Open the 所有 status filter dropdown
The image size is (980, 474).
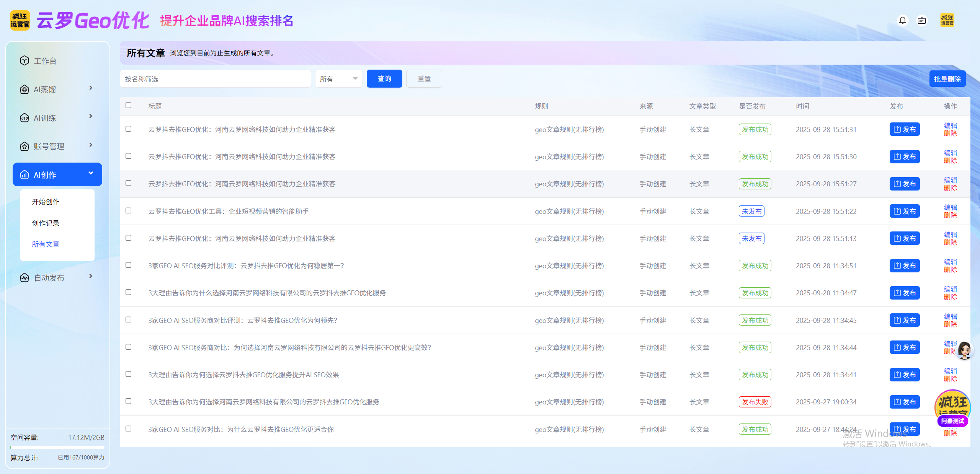[x=338, y=79]
